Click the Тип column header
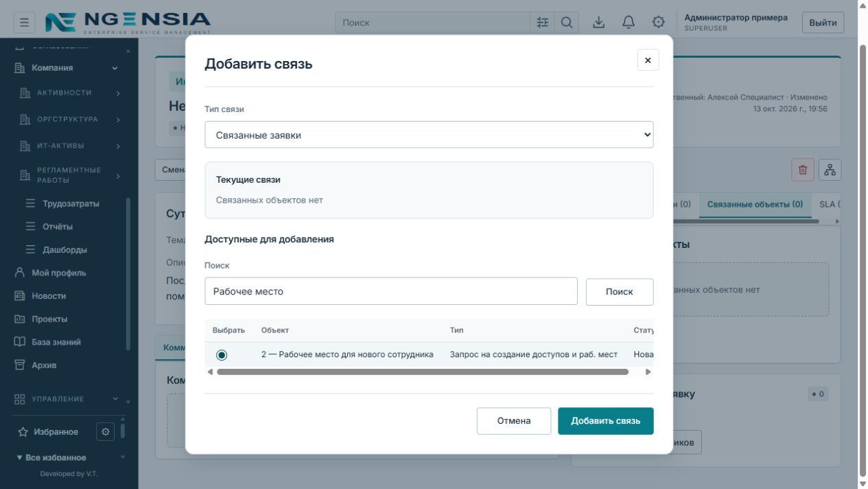Image resolution: width=868 pixels, height=489 pixels. pyautogui.click(x=456, y=330)
